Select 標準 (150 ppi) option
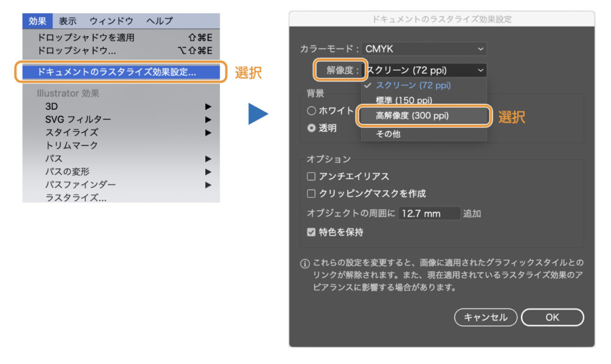This screenshot has width=611, height=364. click(x=424, y=100)
